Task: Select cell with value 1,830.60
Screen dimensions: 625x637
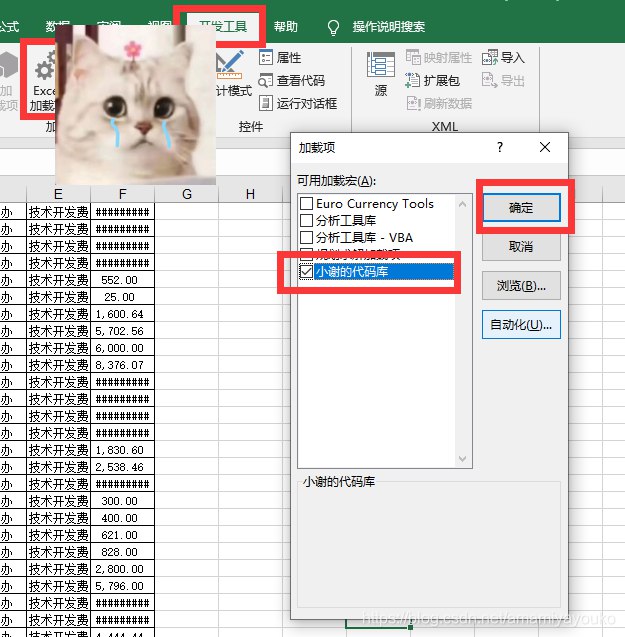Action: click(x=122, y=450)
